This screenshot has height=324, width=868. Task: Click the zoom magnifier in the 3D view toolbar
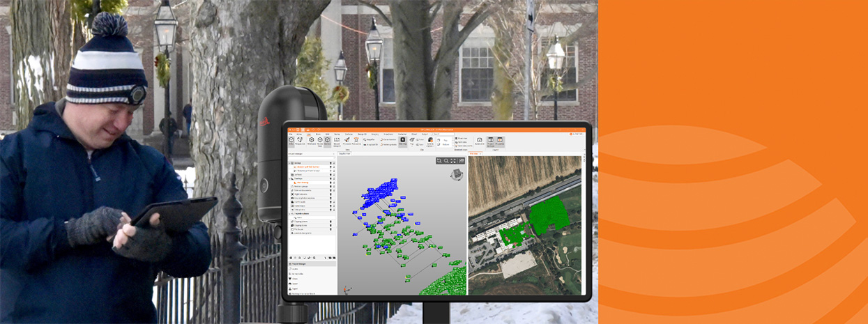(446, 161)
